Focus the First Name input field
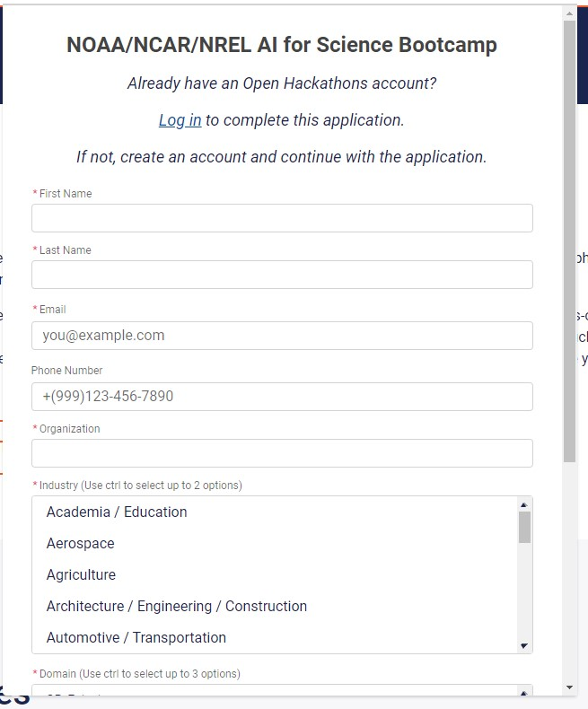This screenshot has height=709, width=588. pos(282,218)
